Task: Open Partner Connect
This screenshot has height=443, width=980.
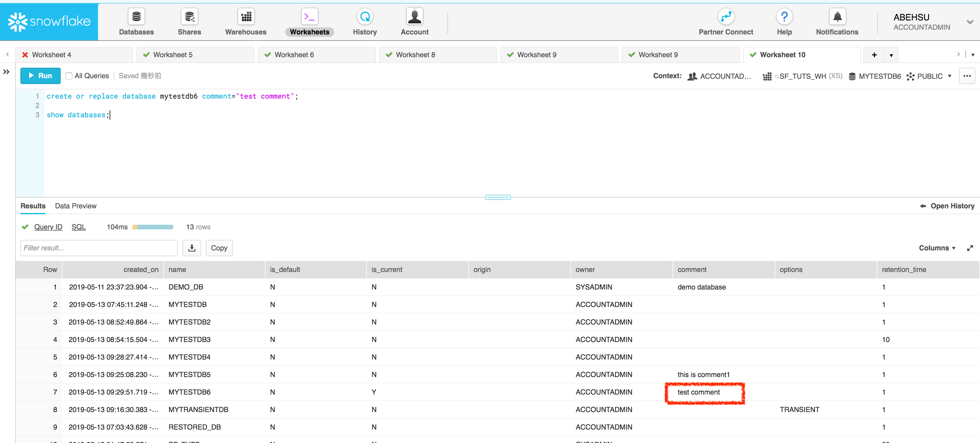Action: pos(725,22)
